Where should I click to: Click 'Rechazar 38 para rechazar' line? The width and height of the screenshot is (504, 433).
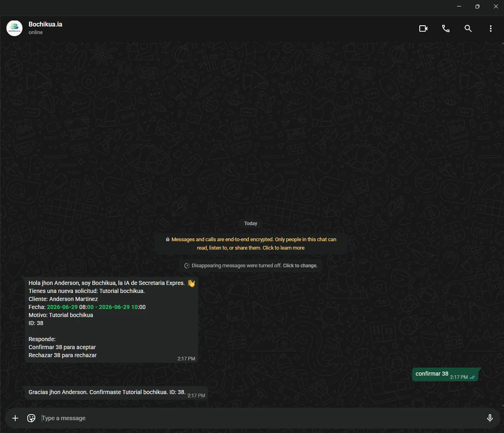click(x=62, y=355)
